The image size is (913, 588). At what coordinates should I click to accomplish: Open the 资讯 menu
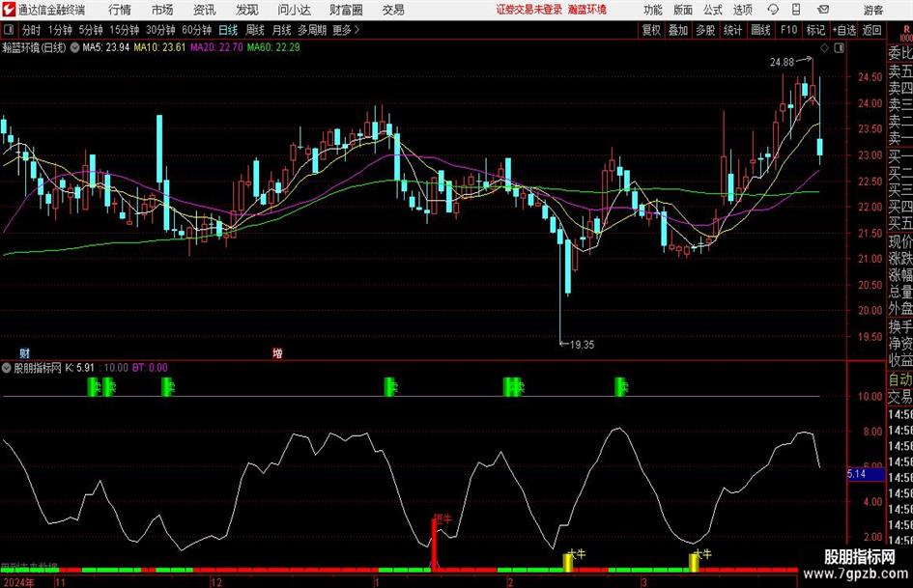point(204,10)
